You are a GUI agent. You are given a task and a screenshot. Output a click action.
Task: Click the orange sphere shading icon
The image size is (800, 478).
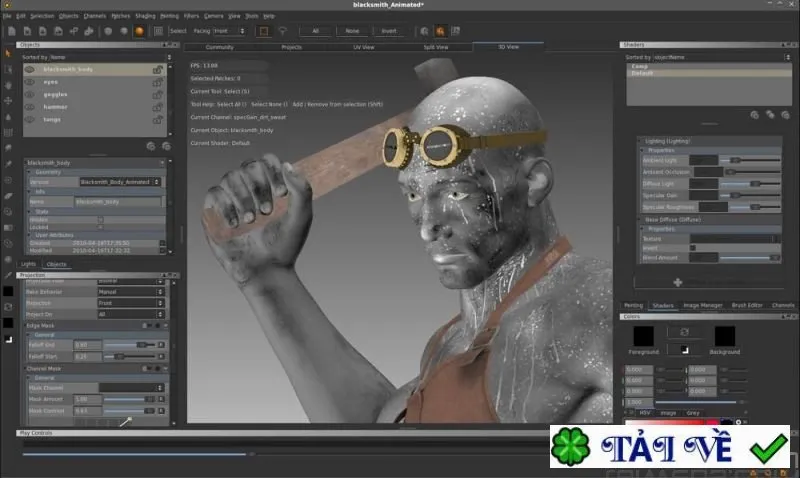[139, 31]
